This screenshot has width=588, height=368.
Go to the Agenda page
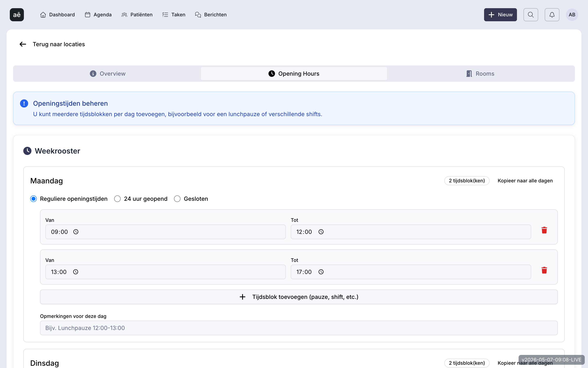coord(98,15)
